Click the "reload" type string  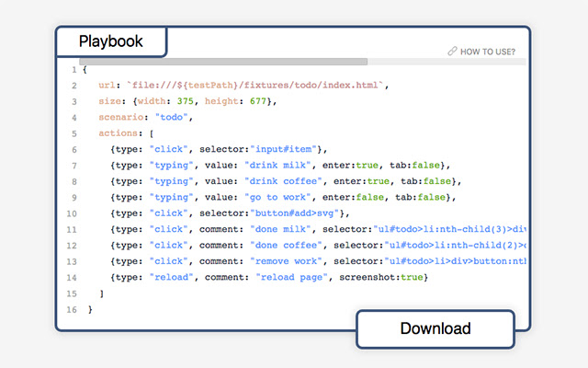(172, 278)
